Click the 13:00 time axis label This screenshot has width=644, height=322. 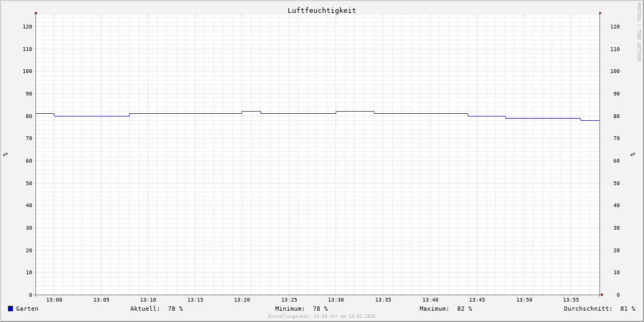click(x=54, y=300)
